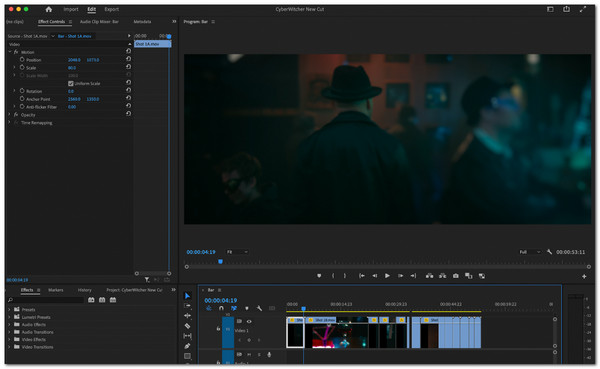Switch to the Export workspace tab

112,9
